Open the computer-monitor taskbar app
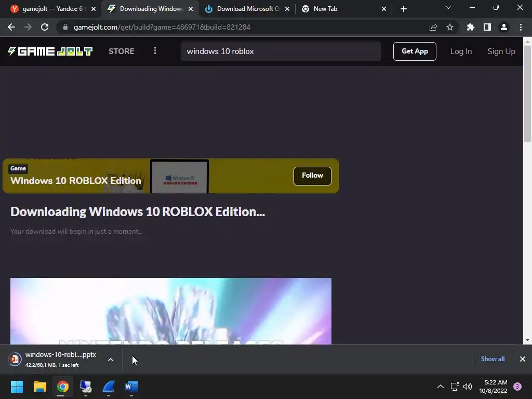532x399 pixels. [x=86, y=387]
